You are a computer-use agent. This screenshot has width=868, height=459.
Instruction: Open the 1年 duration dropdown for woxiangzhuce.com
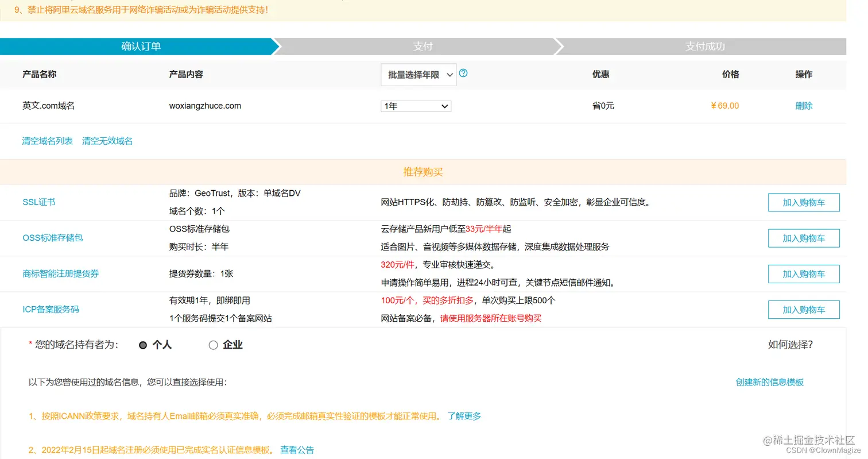416,106
